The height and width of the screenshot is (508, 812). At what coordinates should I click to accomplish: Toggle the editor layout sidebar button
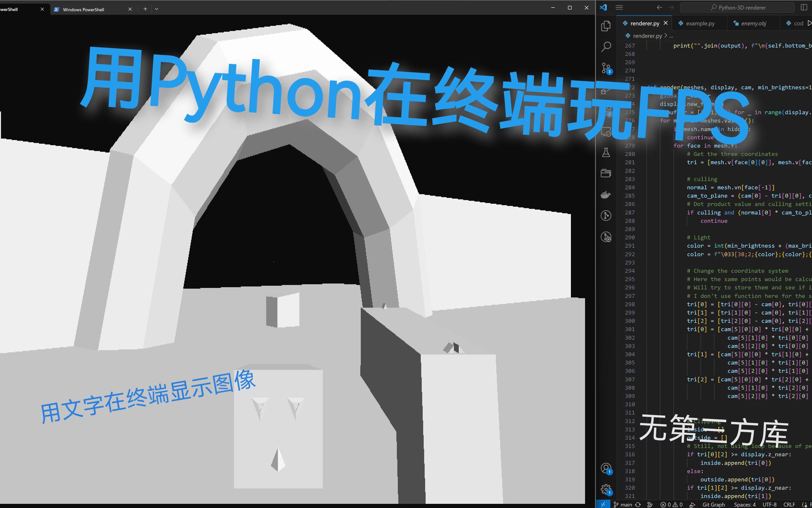coord(804,7)
